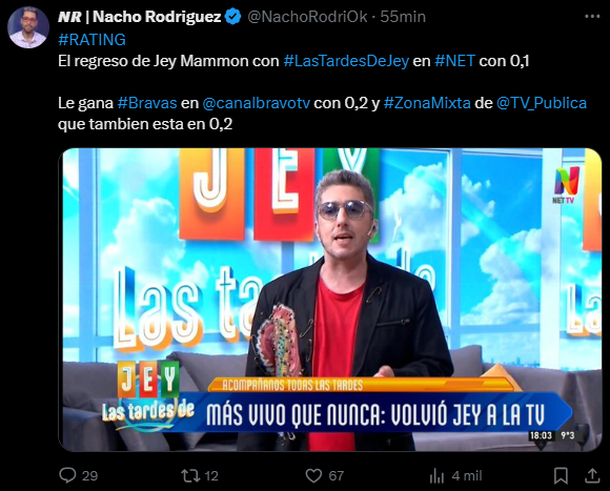This screenshot has width=610, height=491.
Task: Open the 55min timestamp link
Action: (403, 17)
